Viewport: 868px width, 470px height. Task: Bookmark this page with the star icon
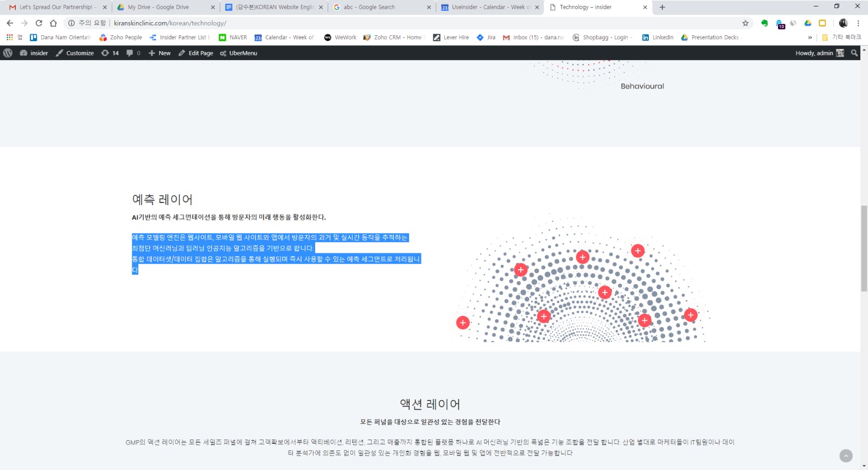[745, 23]
